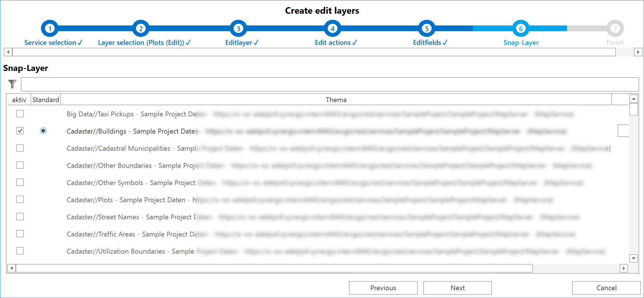The image size is (644, 298).
Task: Click the Layer selection step 2 icon
Action: (140, 28)
